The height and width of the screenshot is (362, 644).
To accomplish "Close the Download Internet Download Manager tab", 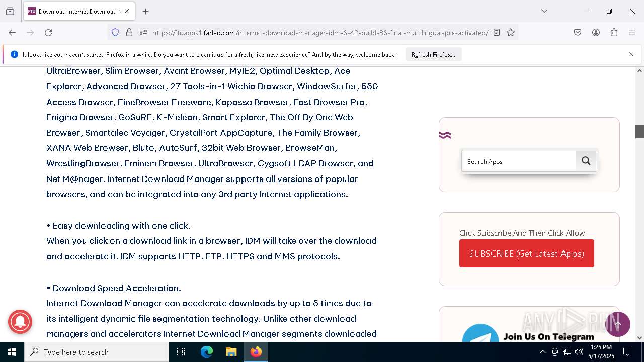I will pyautogui.click(x=127, y=11).
